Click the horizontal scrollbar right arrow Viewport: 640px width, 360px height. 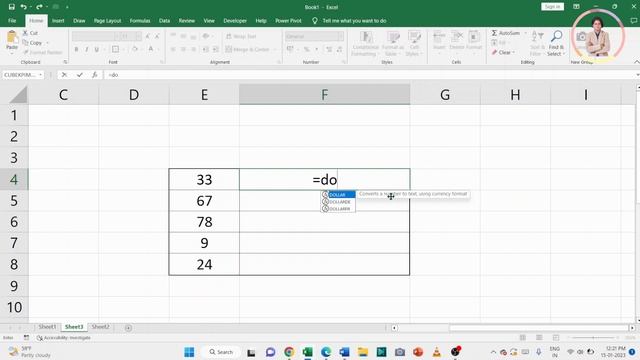point(632,327)
